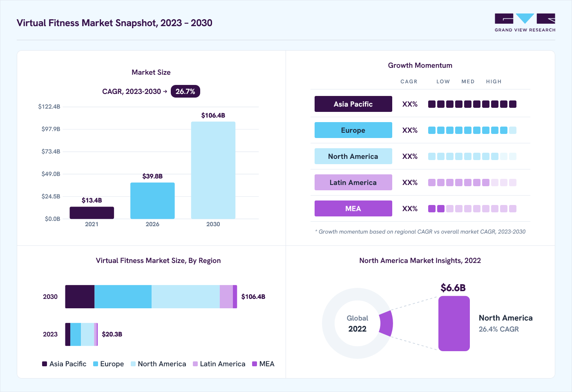Select the "Growth Momentum" heading

(420, 65)
